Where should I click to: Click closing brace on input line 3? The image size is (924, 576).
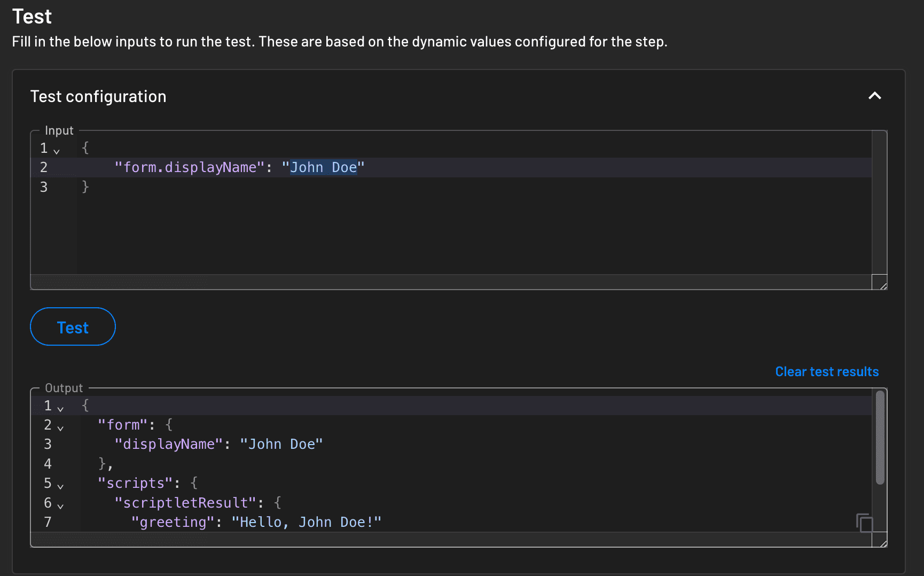pyautogui.click(x=85, y=186)
